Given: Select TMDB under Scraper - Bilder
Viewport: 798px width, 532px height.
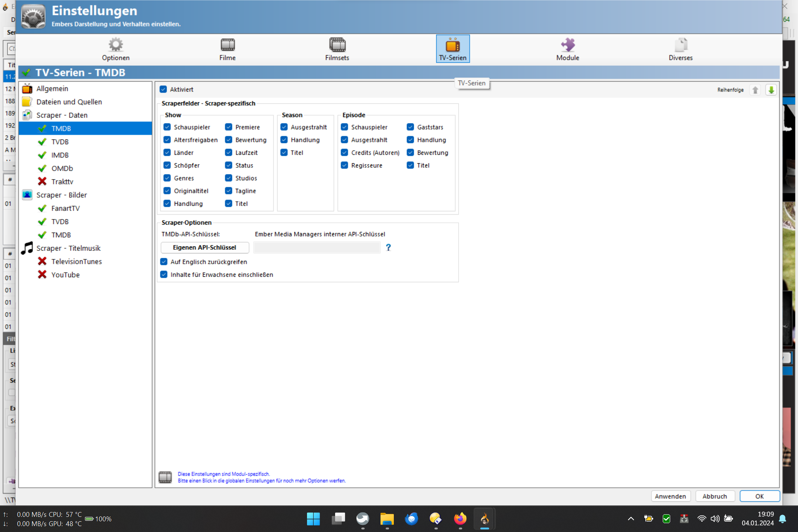Looking at the screenshot, I should (x=61, y=235).
